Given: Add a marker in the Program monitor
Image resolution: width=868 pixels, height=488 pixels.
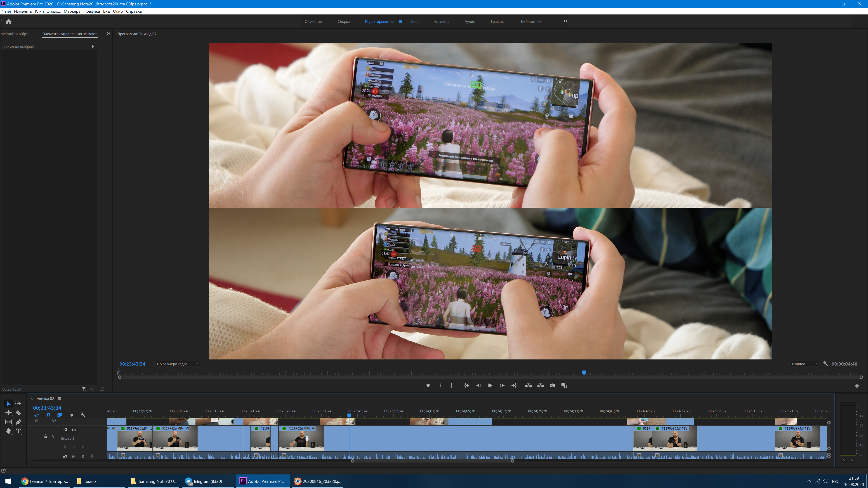Looking at the screenshot, I should [x=428, y=385].
